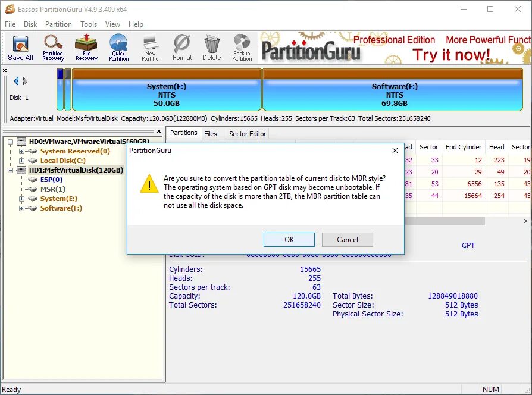
Task: Open the Help menu
Action: [x=136, y=24]
